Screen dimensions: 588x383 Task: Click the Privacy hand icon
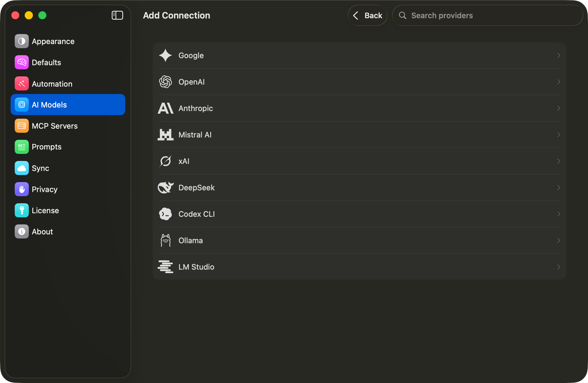click(22, 189)
